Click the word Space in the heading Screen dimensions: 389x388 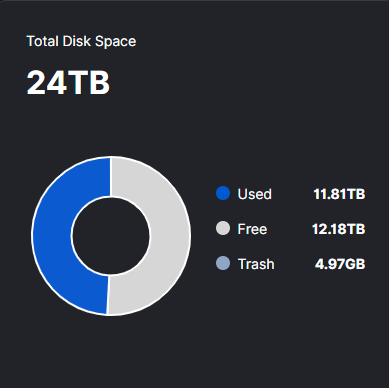(115, 42)
